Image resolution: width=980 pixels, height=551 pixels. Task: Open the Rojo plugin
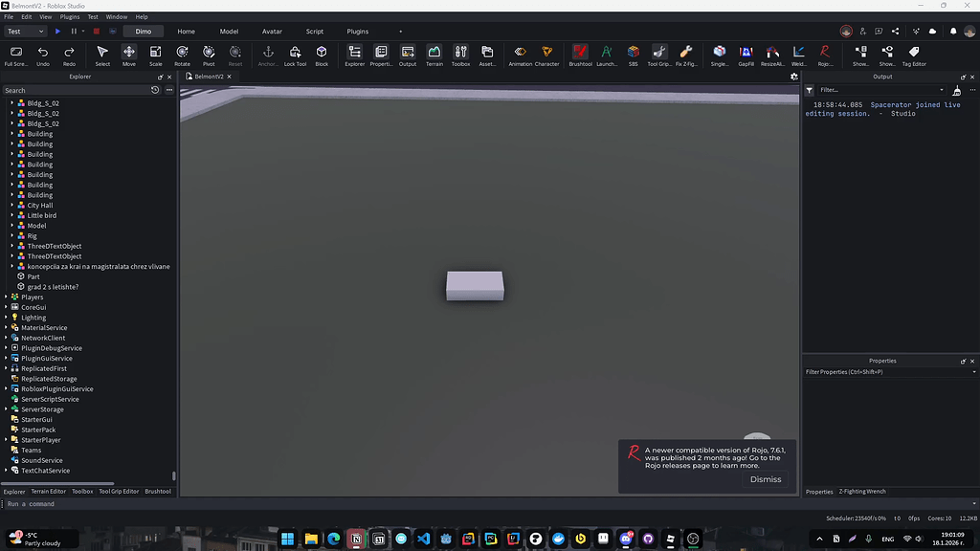[x=825, y=55]
